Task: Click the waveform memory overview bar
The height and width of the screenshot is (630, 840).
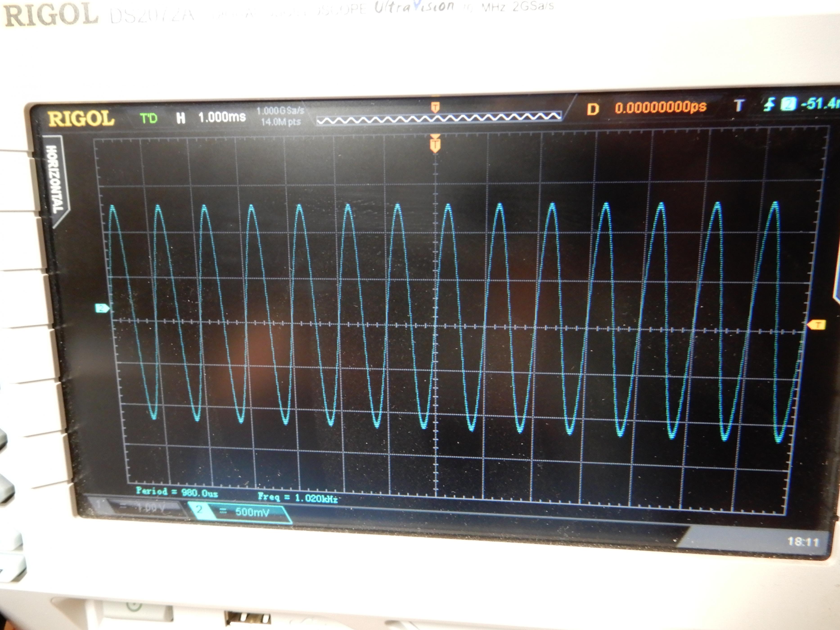Action: 439,119
